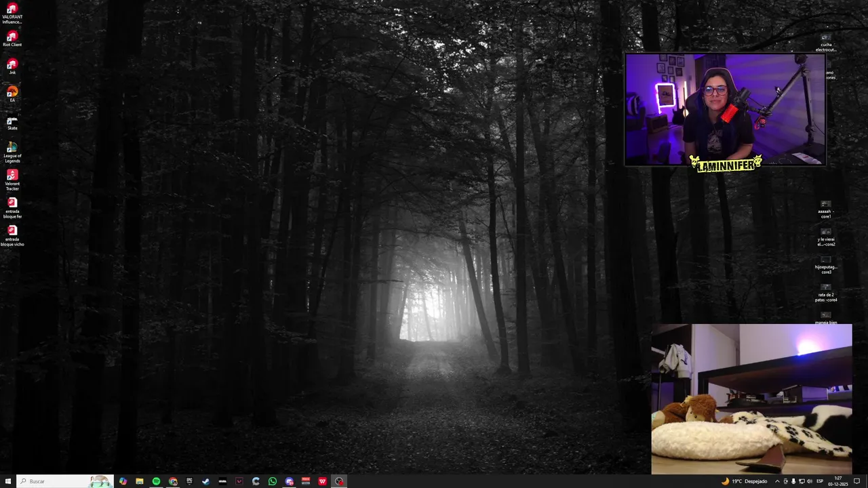Open the VALORANT Influence desktop shortcut

tap(12, 14)
